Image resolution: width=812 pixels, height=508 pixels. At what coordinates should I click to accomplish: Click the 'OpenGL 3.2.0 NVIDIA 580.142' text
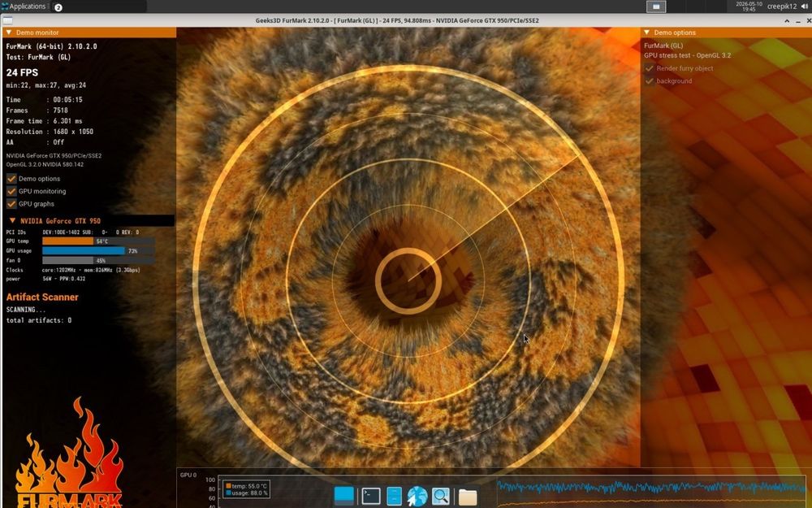[x=45, y=164]
